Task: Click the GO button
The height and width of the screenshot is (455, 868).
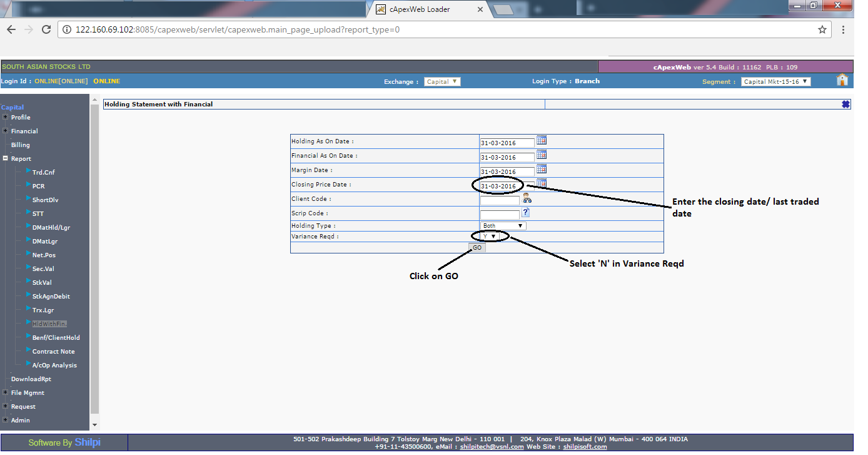Action: point(477,248)
